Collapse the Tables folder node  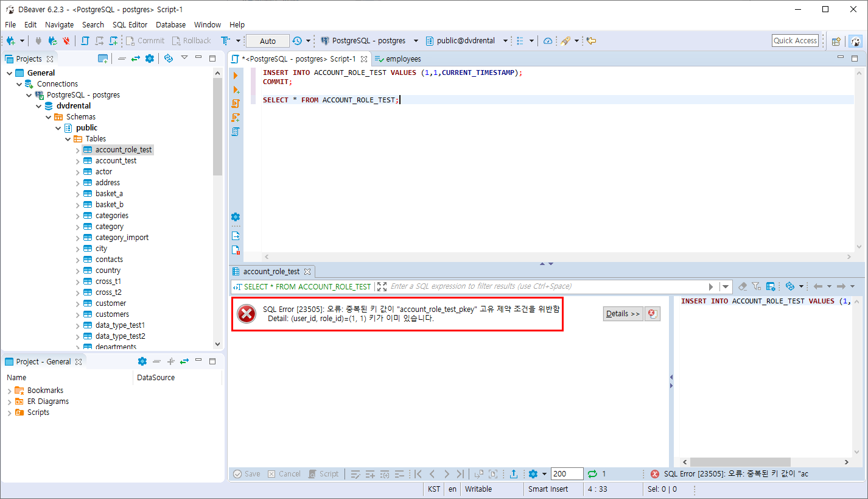click(x=68, y=139)
